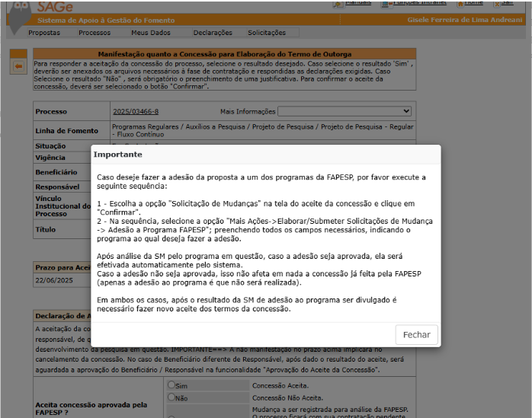The image size is (532, 418).
Task: Click the back arrow icon
Action: coord(18,67)
